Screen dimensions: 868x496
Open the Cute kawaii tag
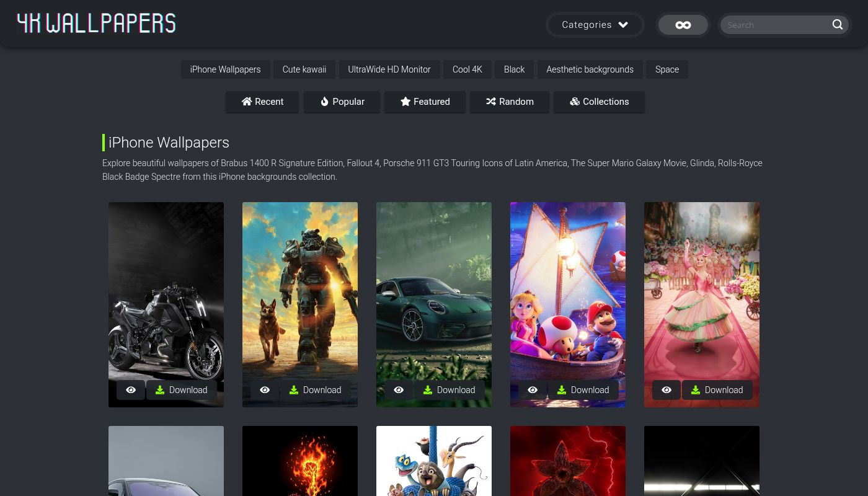pos(304,69)
